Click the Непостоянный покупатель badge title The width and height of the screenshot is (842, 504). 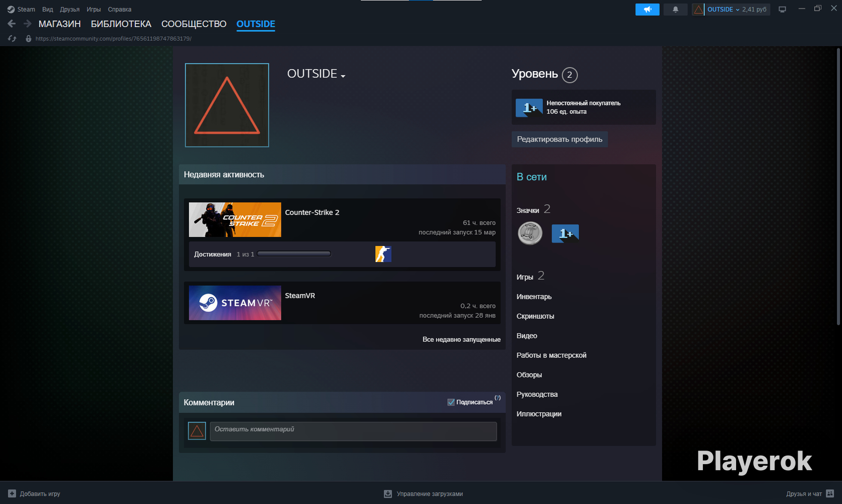coord(583,103)
